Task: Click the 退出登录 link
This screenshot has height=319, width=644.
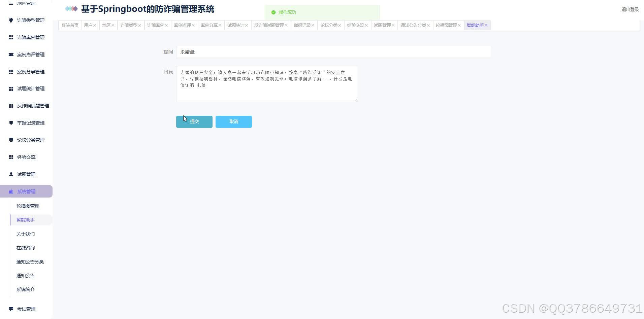Action: point(630,9)
